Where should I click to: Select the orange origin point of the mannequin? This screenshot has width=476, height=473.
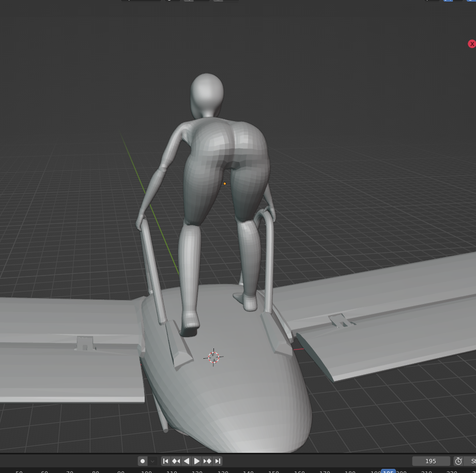pos(225,184)
